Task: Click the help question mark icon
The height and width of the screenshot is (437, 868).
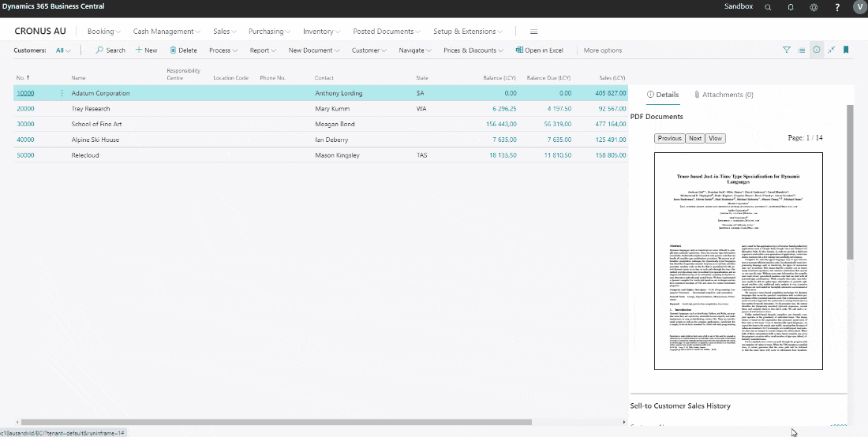Action: (x=836, y=7)
